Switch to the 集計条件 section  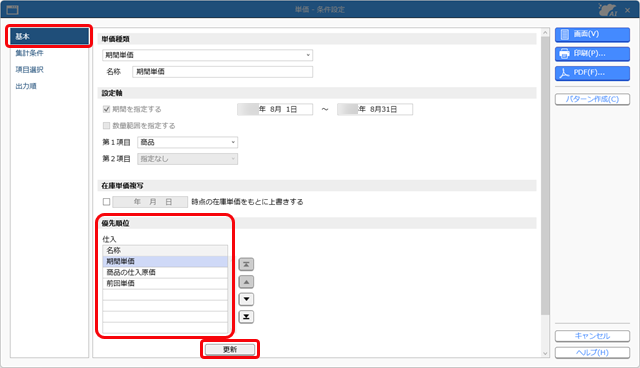(29, 53)
